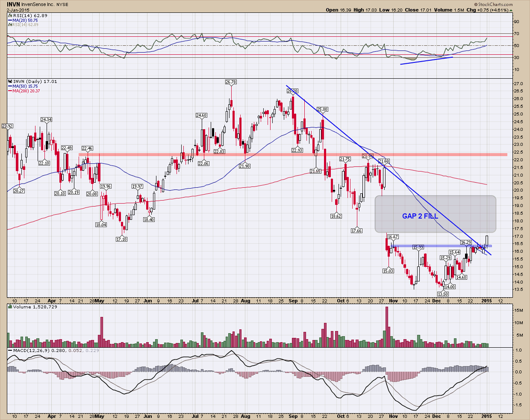
Task: Click the tallest red volume spike bar
Action: (387, 327)
